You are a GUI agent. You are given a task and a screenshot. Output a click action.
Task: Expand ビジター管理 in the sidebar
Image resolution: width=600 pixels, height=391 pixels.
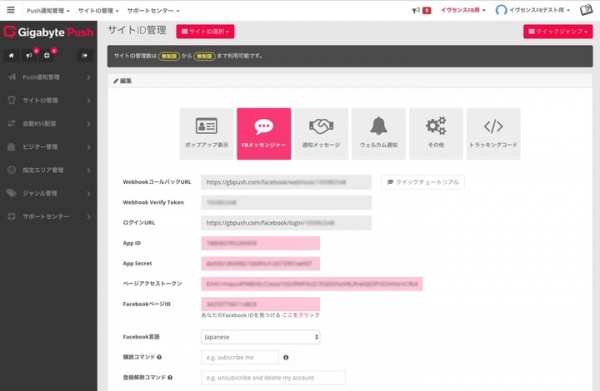click(x=49, y=147)
